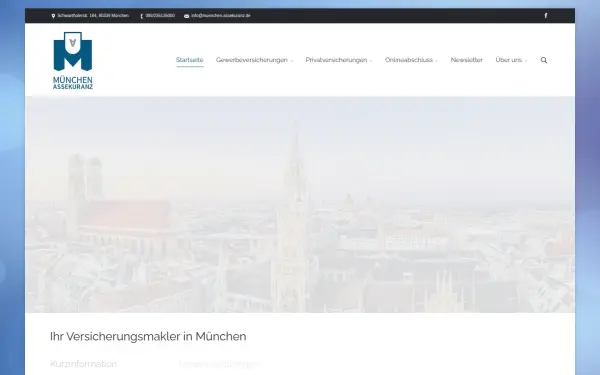Open the Privatversicherungen menu

[336, 60]
